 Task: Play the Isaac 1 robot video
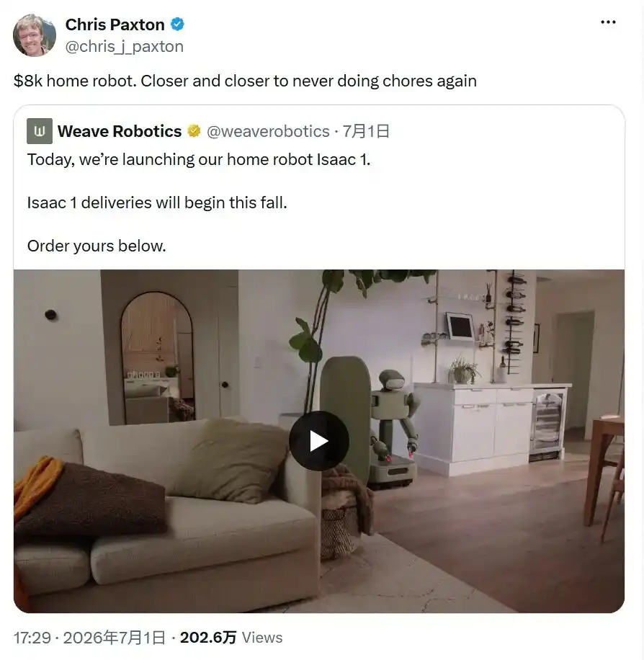tap(318, 441)
